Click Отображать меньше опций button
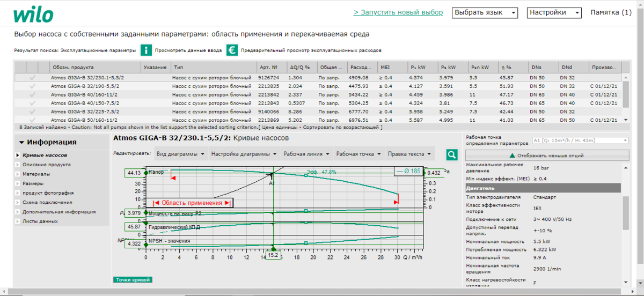644x296 pixels. 546,156
